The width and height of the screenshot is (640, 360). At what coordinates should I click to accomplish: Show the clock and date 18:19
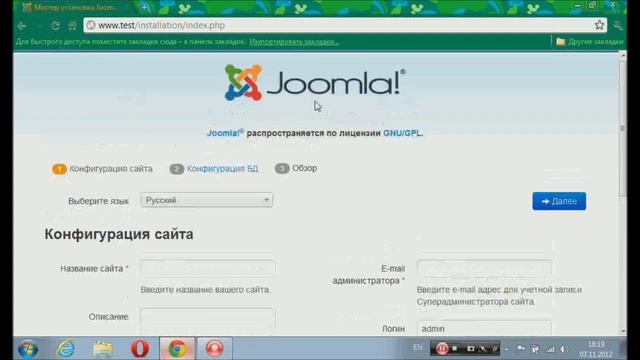tap(596, 349)
